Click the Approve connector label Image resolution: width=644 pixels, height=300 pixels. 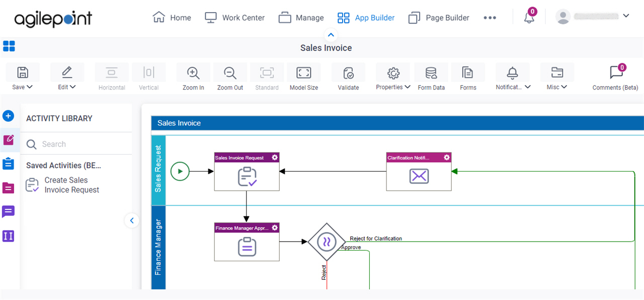(351, 247)
